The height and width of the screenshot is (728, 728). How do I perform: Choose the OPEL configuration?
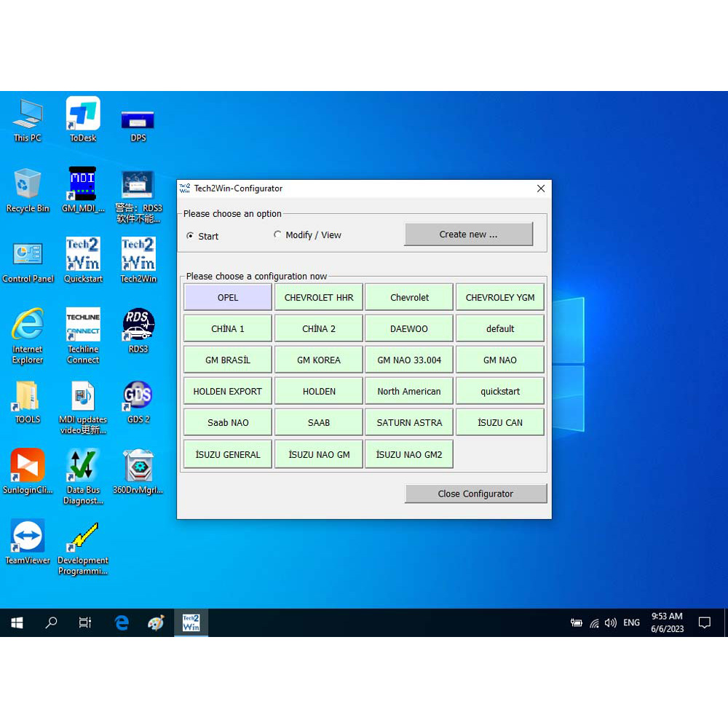point(227,297)
